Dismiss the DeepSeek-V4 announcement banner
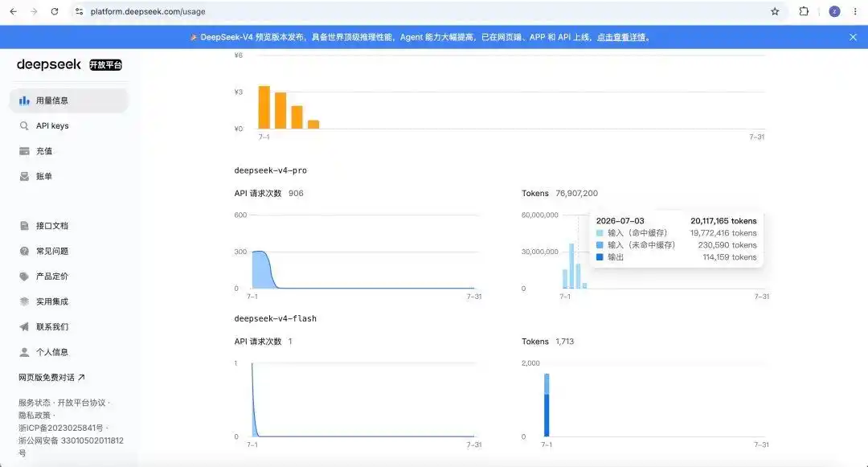Image resolution: width=868 pixels, height=467 pixels. coord(853,37)
